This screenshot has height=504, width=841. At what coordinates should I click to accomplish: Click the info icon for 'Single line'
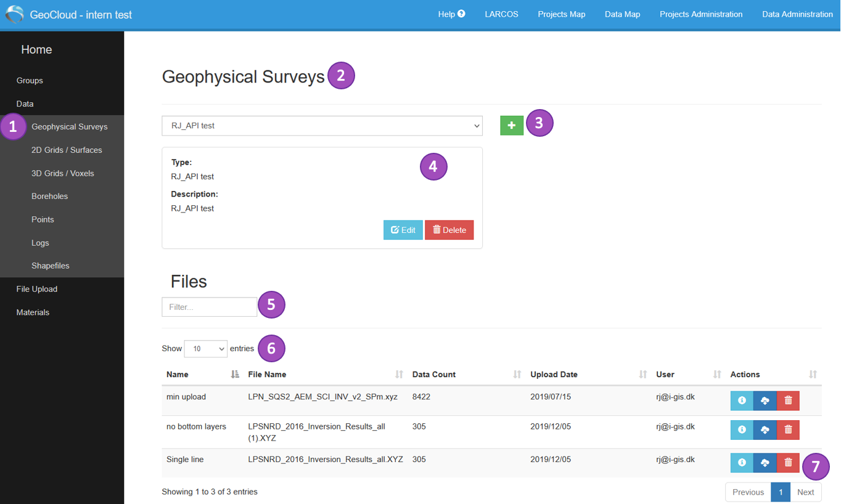(x=742, y=463)
